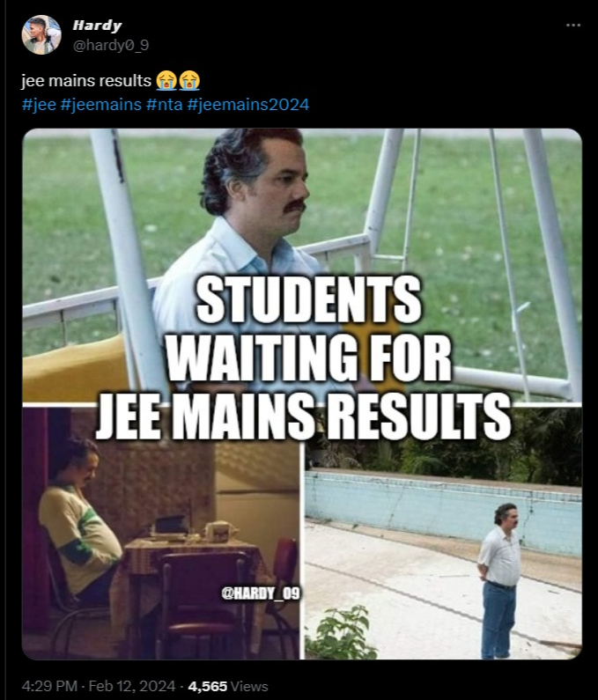Click the 'JEE MAINS RESULTS' caption line
This screenshot has width=598, height=700.
pyautogui.click(x=303, y=416)
